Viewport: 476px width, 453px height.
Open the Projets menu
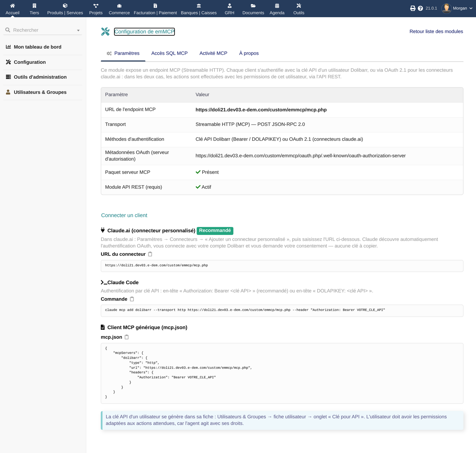96,9
